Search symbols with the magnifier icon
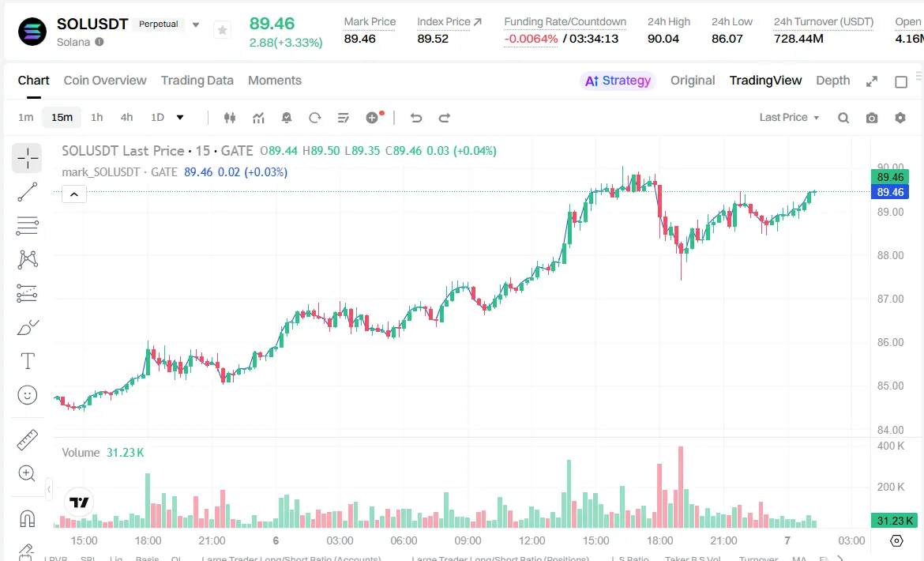Image resolution: width=924 pixels, height=561 pixels. coord(843,118)
